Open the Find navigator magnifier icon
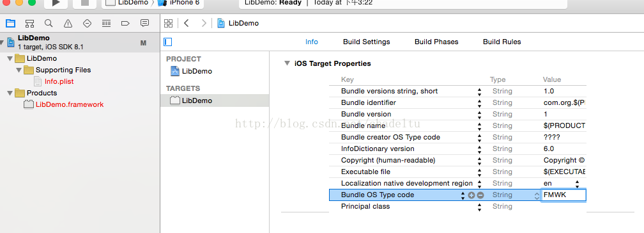 coord(49,23)
